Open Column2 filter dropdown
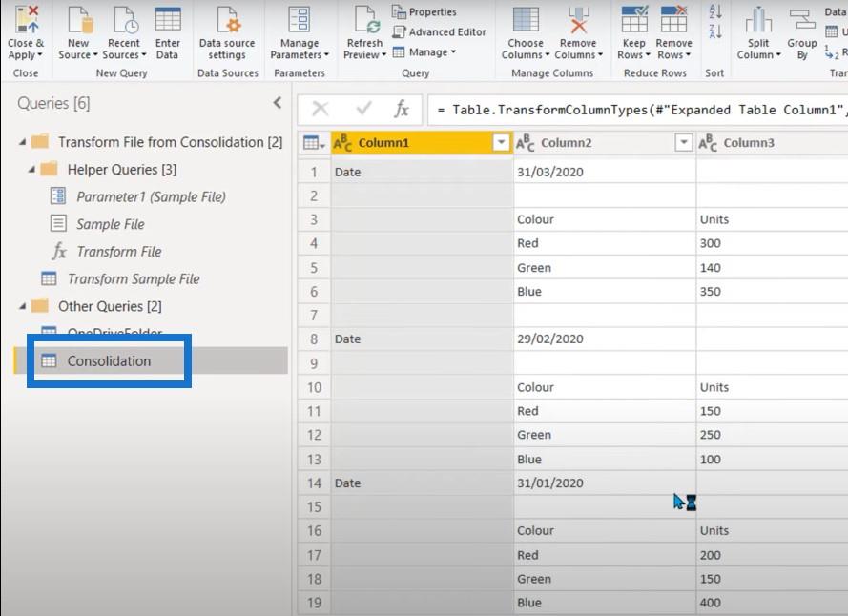Viewport: 848px width, 616px height. pos(684,143)
